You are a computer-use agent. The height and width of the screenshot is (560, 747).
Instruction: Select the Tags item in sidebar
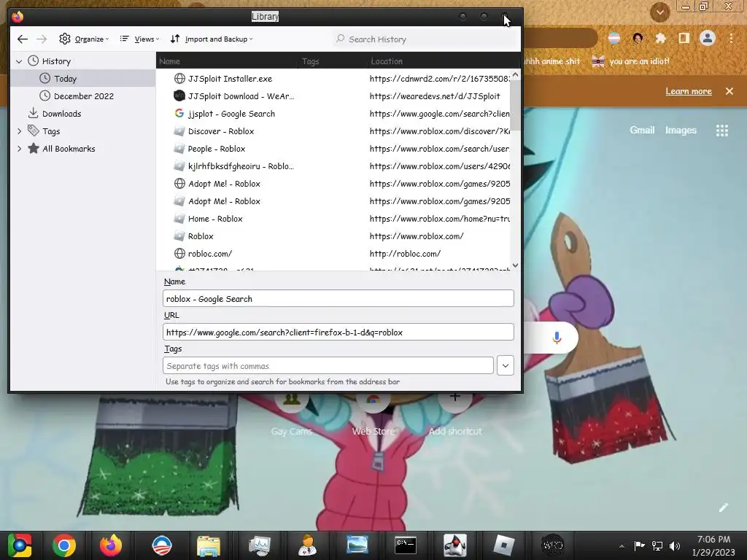click(51, 131)
